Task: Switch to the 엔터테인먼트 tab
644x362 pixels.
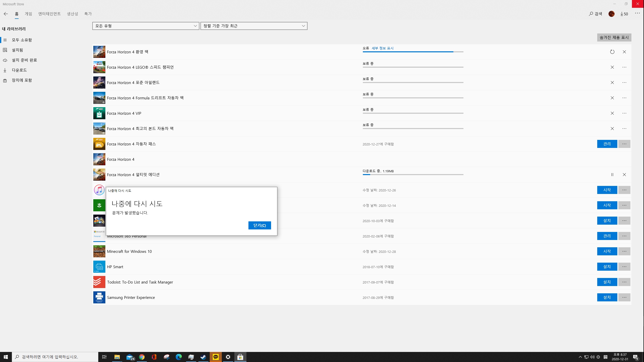Action: point(50,14)
